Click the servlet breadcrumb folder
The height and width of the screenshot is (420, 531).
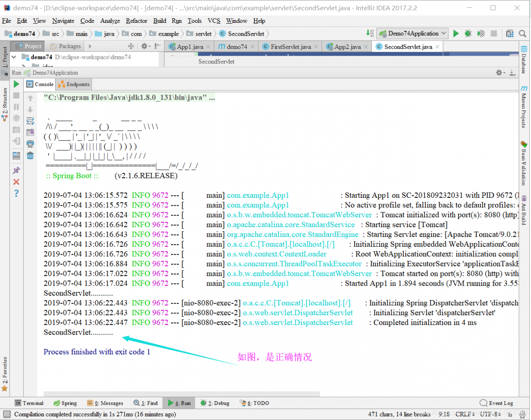coord(199,34)
